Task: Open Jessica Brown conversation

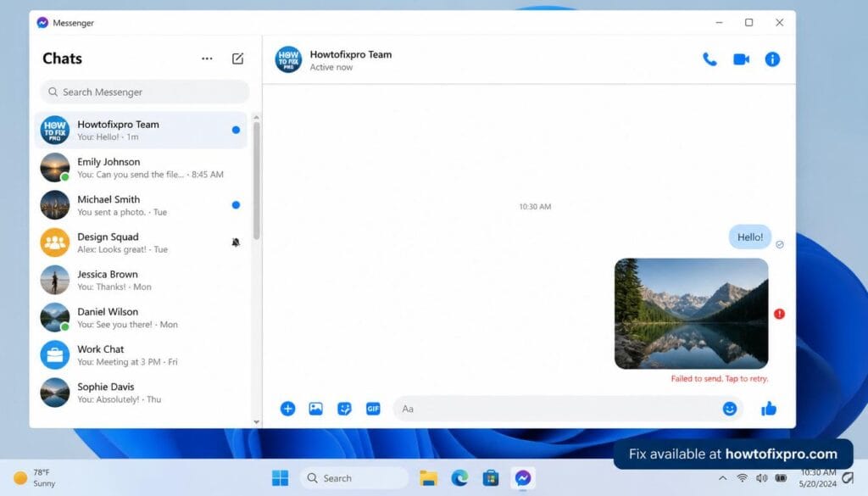Action: pos(142,280)
